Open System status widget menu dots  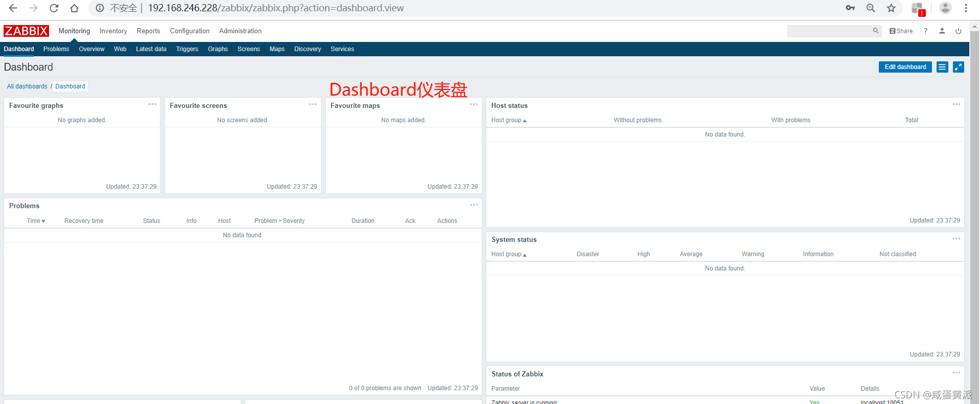(956, 239)
